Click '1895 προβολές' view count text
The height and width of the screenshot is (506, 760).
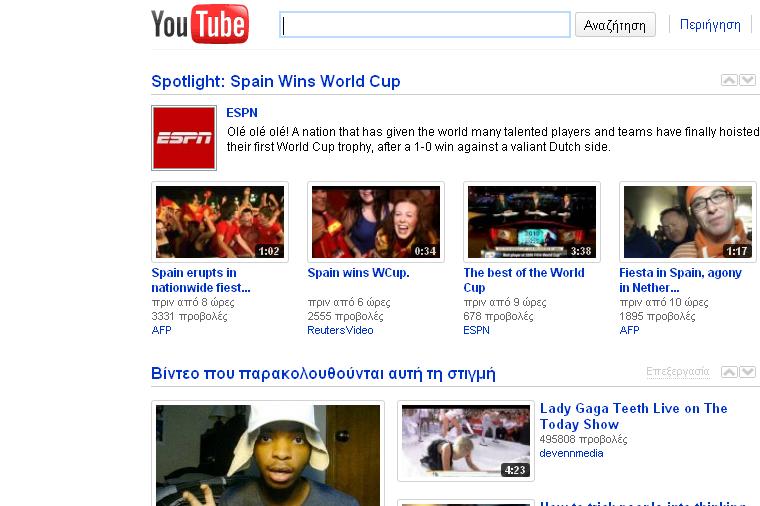pyautogui.click(x=657, y=316)
